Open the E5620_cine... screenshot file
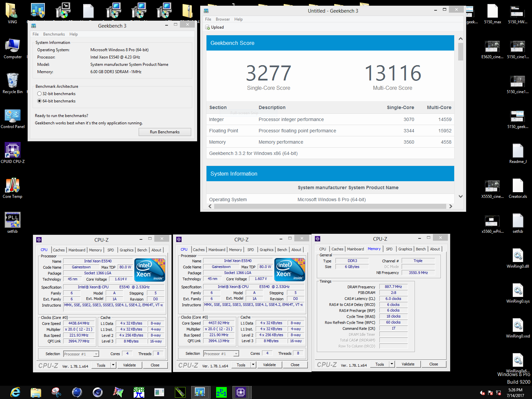532x399 pixels. click(492, 49)
